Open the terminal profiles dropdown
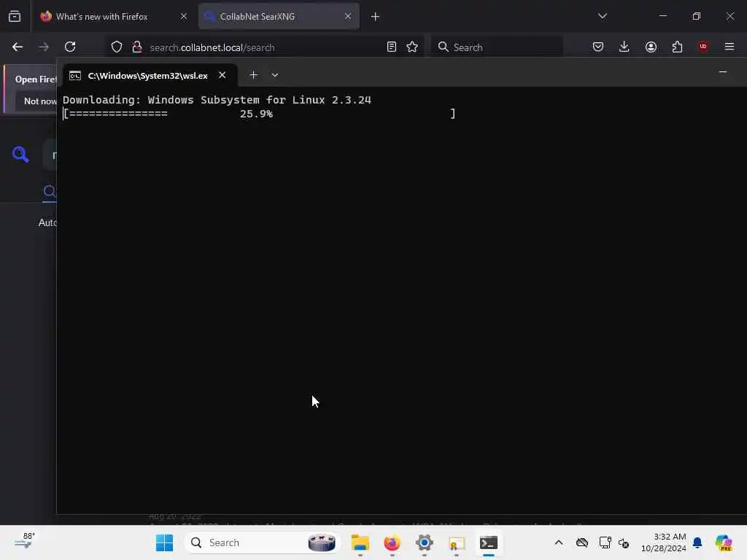The width and height of the screenshot is (747, 560). (x=275, y=75)
